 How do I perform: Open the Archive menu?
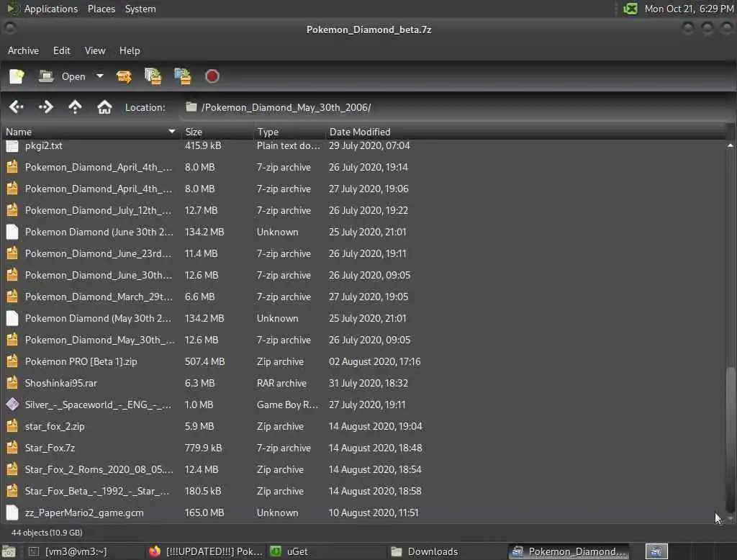pos(23,50)
